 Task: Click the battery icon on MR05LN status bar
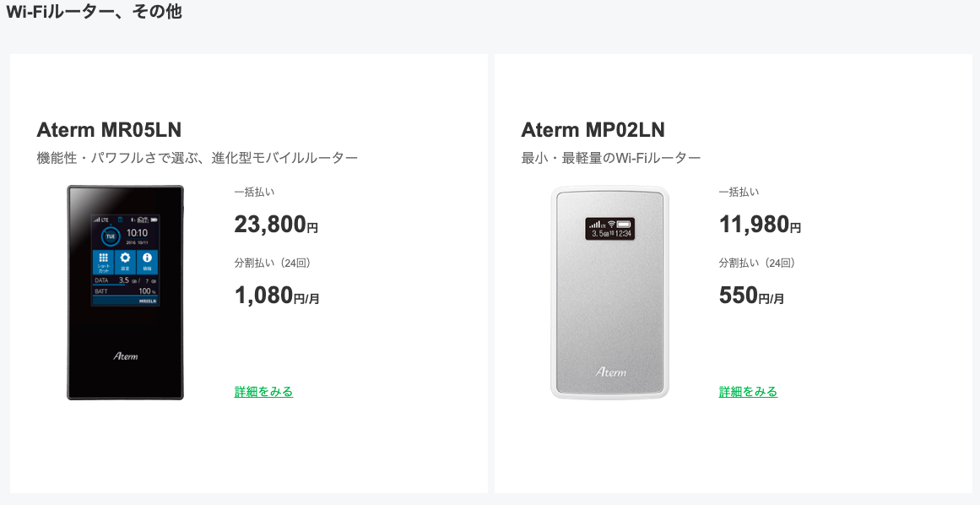(x=154, y=220)
